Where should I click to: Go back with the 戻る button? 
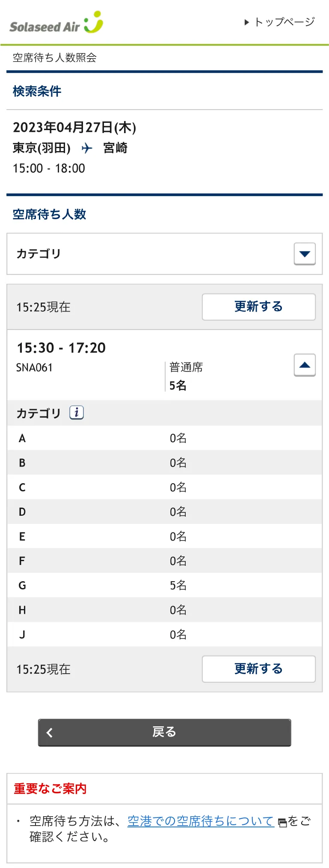coord(164,732)
